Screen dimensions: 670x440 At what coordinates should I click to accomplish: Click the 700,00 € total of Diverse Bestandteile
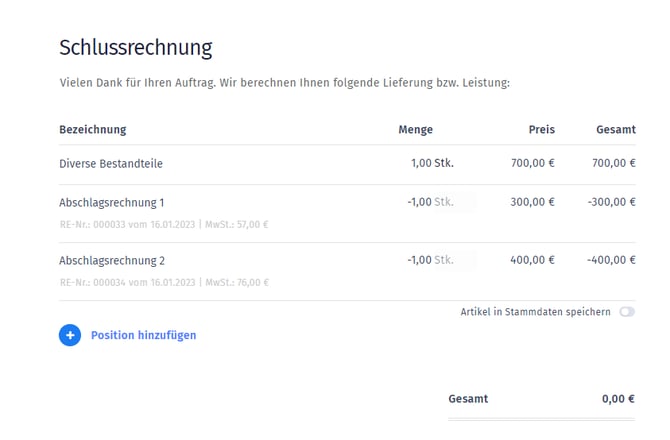click(614, 163)
